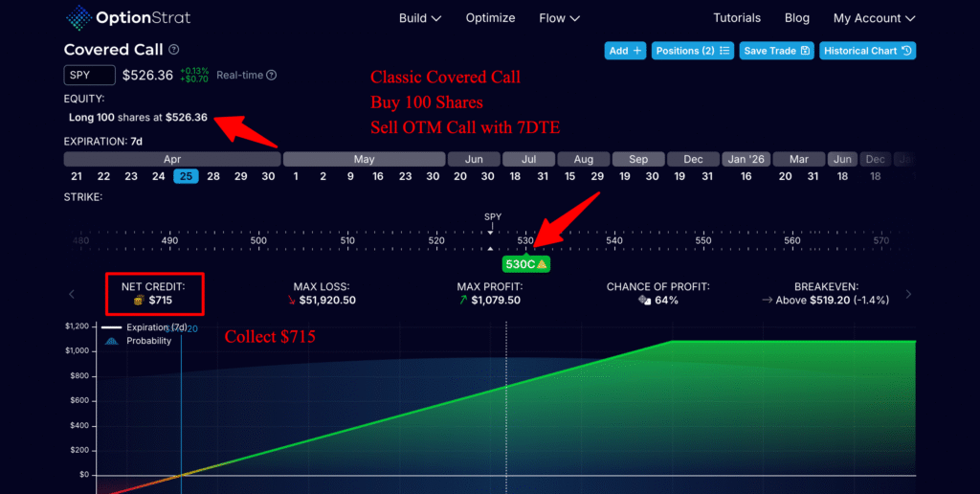Choose April 22 expiration

(x=103, y=176)
